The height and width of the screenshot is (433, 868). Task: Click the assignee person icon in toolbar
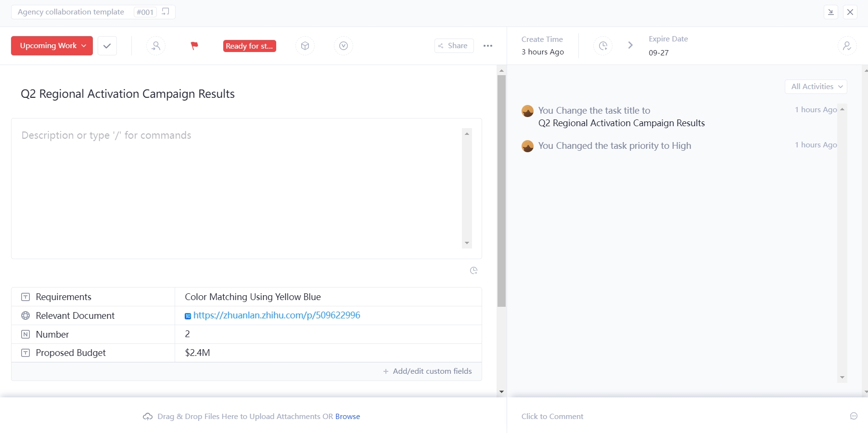tap(156, 46)
